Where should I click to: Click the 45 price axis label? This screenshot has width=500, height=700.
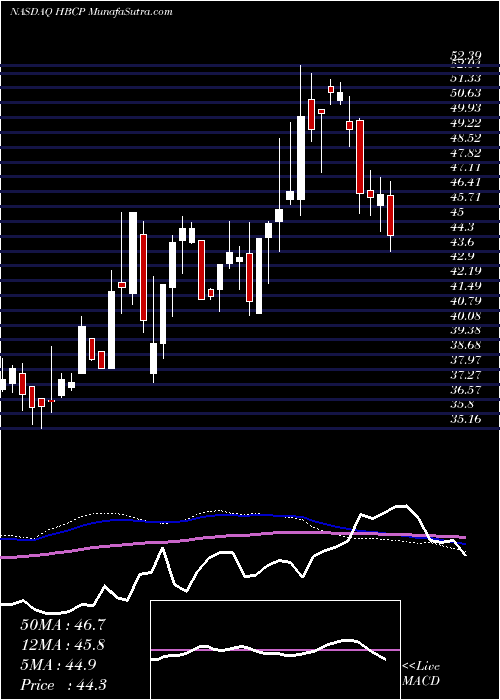click(458, 212)
